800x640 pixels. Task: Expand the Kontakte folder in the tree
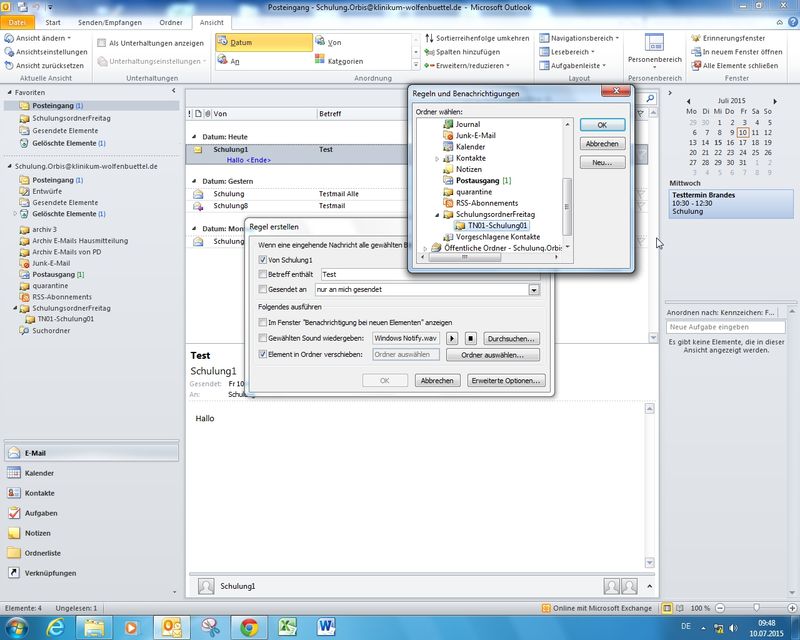click(437, 159)
